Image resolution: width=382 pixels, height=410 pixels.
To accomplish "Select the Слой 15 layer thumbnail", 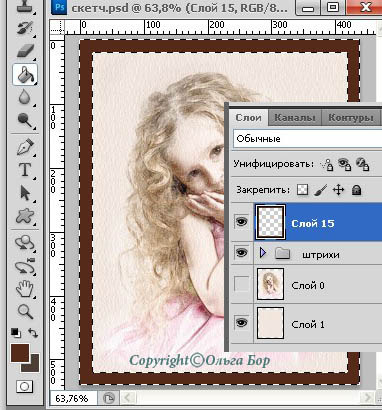I will (270, 222).
